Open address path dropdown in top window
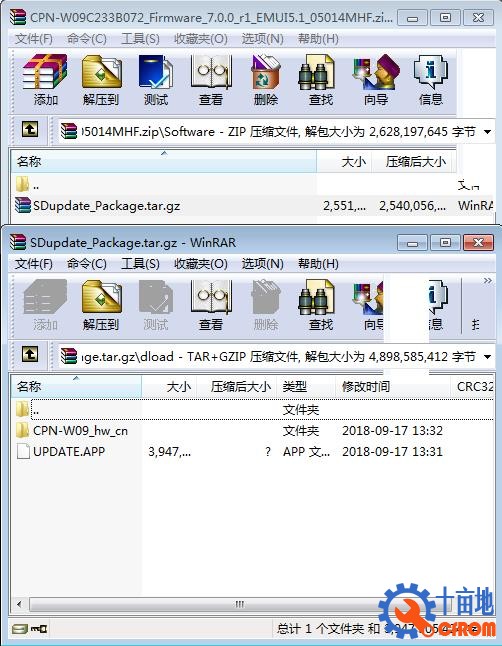 (x=488, y=132)
